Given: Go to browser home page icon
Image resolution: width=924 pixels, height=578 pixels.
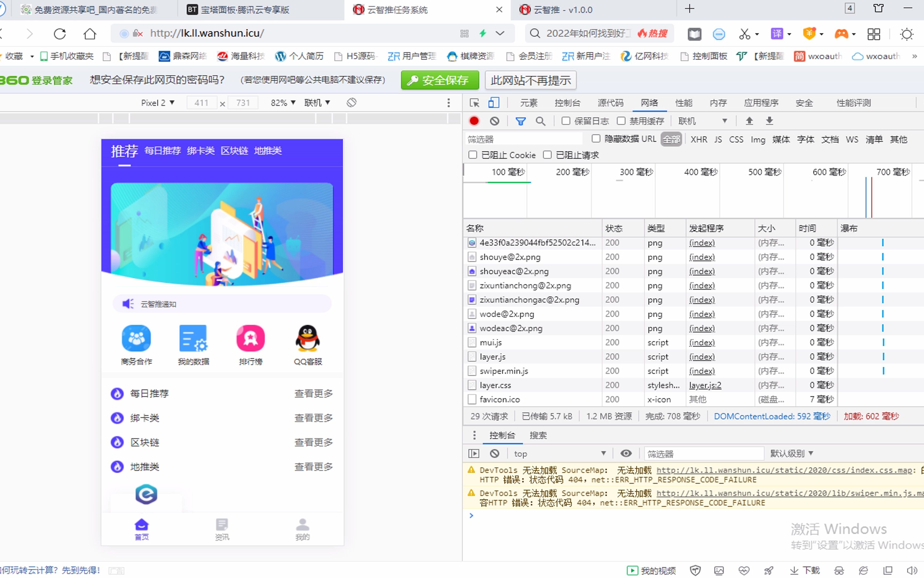Looking at the screenshot, I should coord(90,34).
